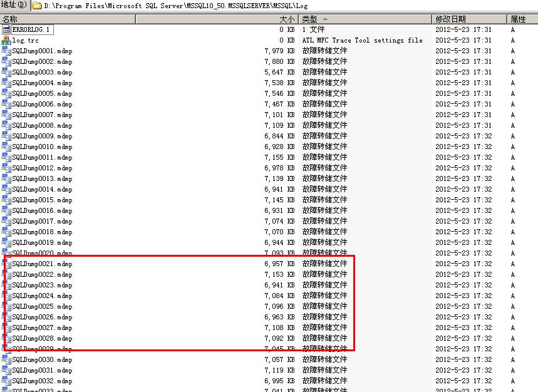This screenshot has height=392, width=538.
Task: Click the 6,844 KB size of SQLDump0009
Action: tap(279, 136)
